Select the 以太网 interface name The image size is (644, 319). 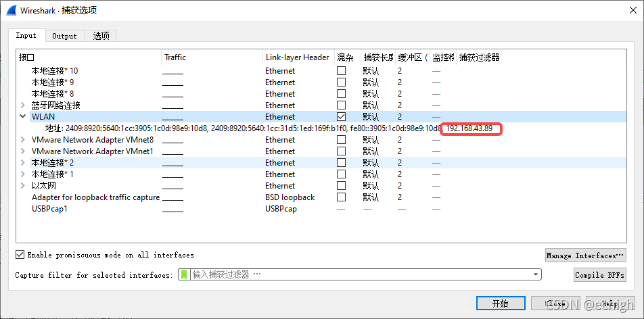[x=43, y=186]
